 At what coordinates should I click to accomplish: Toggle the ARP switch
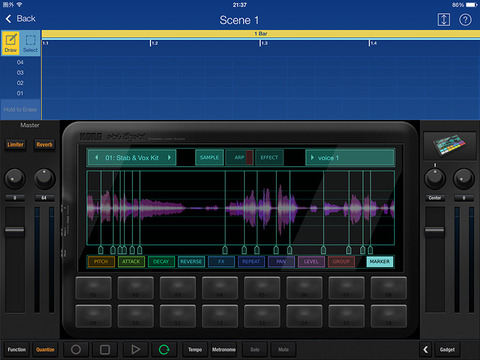click(x=240, y=157)
